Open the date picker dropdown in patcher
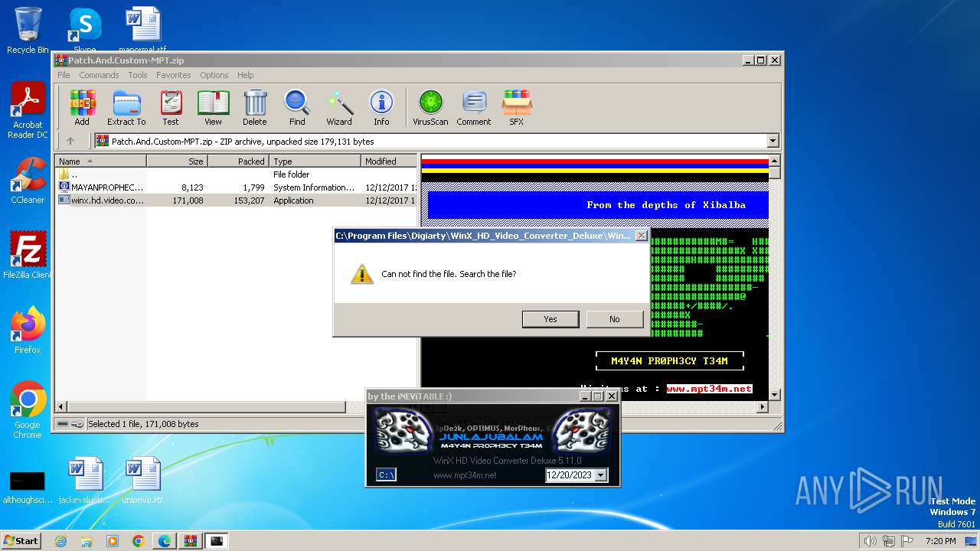The width and height of the screenshot is (980, 551). coord(600,475)
